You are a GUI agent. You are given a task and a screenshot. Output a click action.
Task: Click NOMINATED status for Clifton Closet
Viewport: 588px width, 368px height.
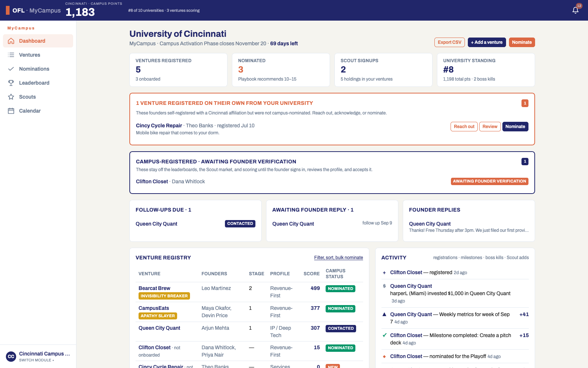[x=340, y=348]
